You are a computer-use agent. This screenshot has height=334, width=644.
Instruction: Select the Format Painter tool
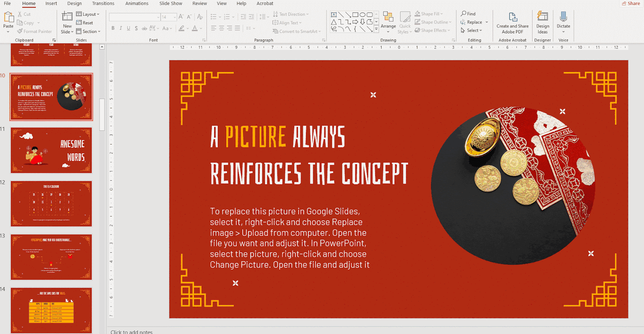point(35,31)
